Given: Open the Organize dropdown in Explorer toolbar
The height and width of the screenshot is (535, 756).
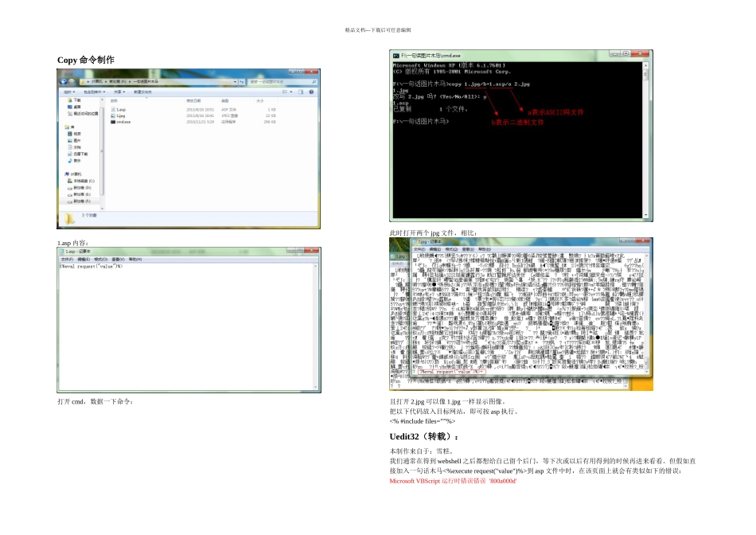Looking at the screenshot, I should point(69,92).
